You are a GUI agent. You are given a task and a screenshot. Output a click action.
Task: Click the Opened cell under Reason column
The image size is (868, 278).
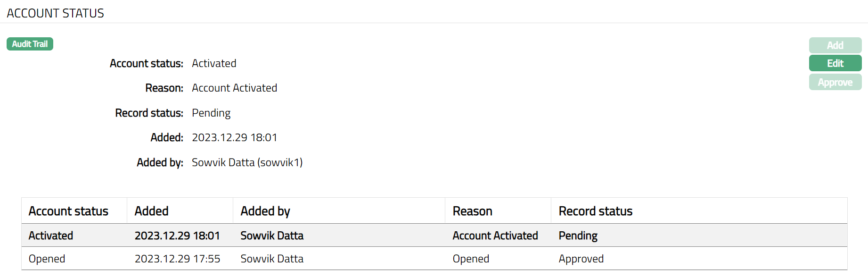point(471,259)
